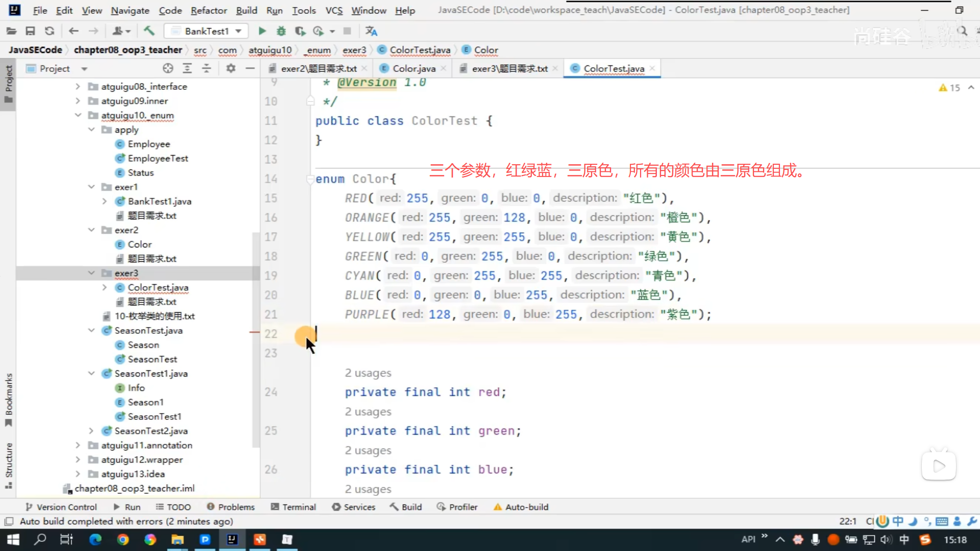
Task: Start debugging with the bug icon
Action: 281,31
